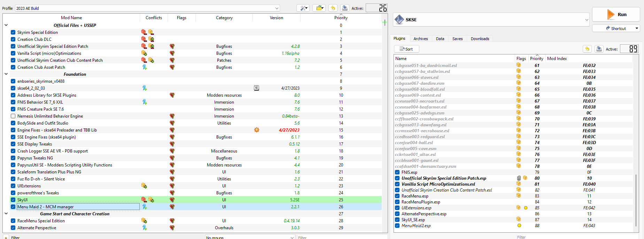
Task: Create plugin list backup beside Active 89
Action: [x=599, y=49]
